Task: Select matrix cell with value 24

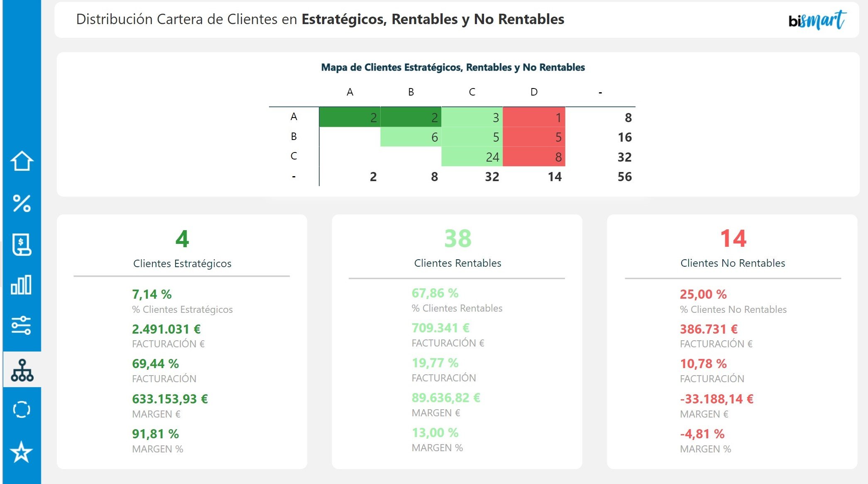Action: pos(472,157)
